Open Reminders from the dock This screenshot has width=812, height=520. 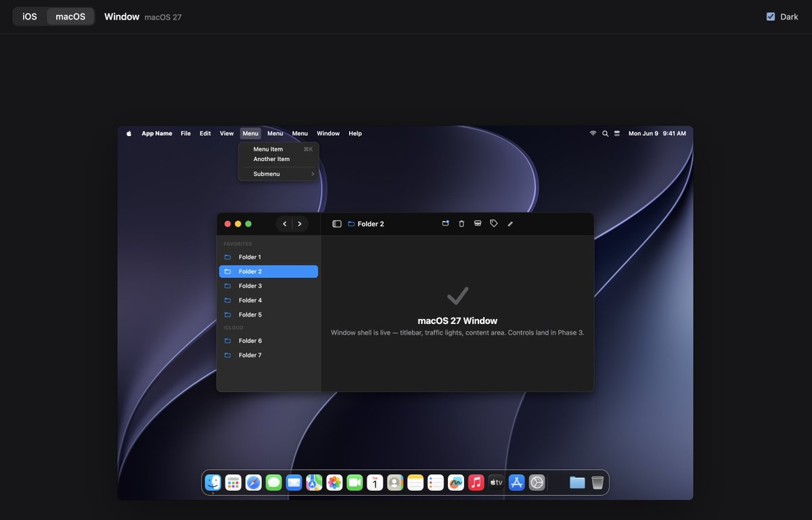pyautogui.click(x=436, y=482)
